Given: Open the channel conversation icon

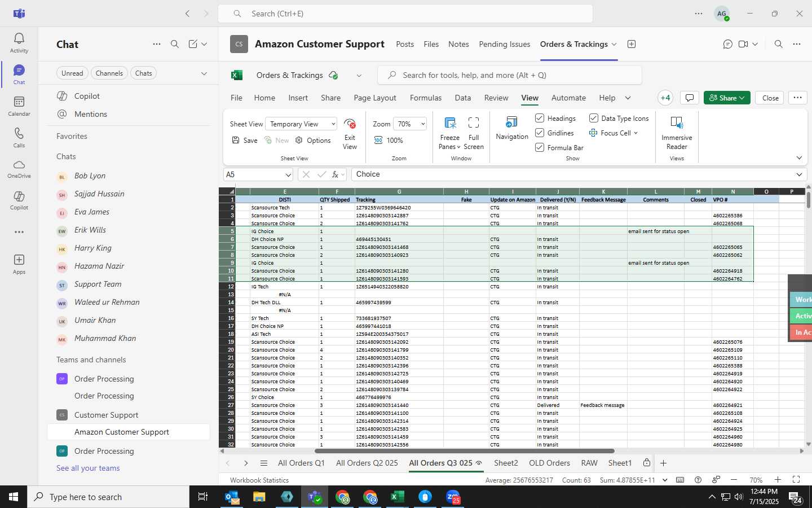Looking at the screenshot, I should (x=728, y=44).
